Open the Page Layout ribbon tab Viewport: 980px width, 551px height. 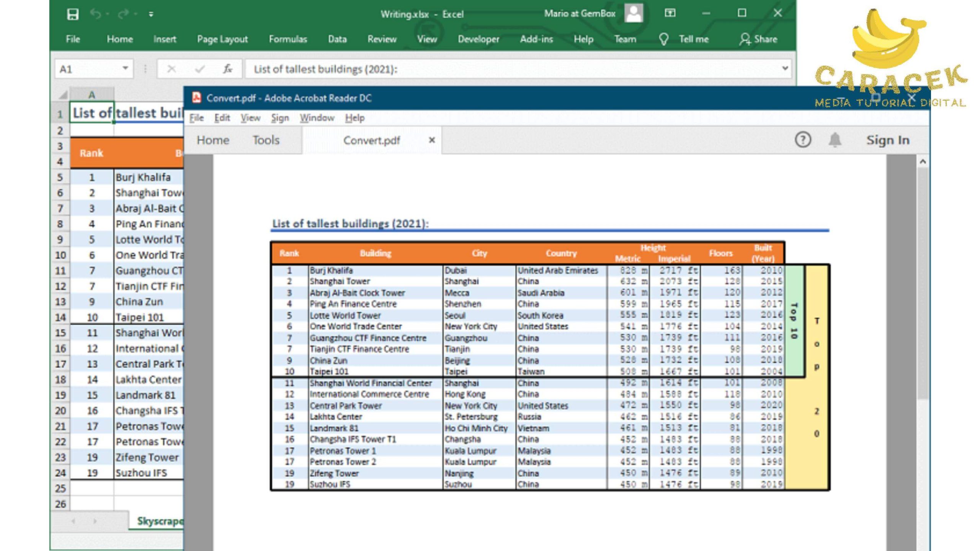coord(222,39)
